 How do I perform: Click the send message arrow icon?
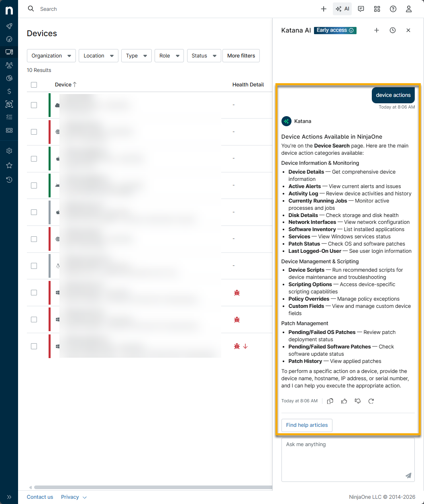408,475
